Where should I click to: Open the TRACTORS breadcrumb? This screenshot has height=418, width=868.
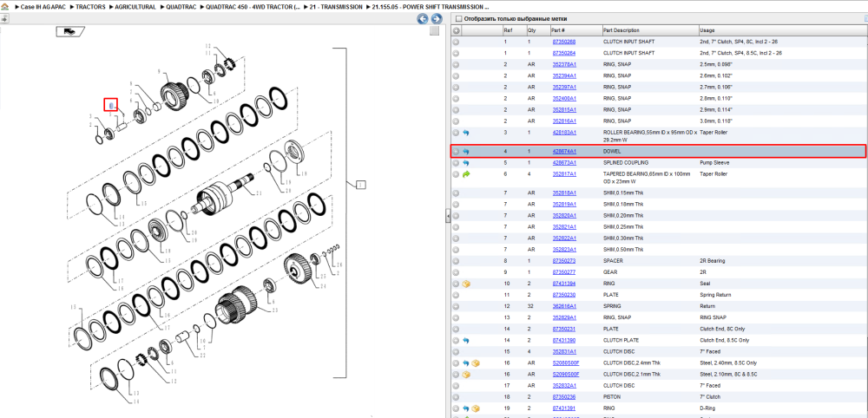[91, 7]
